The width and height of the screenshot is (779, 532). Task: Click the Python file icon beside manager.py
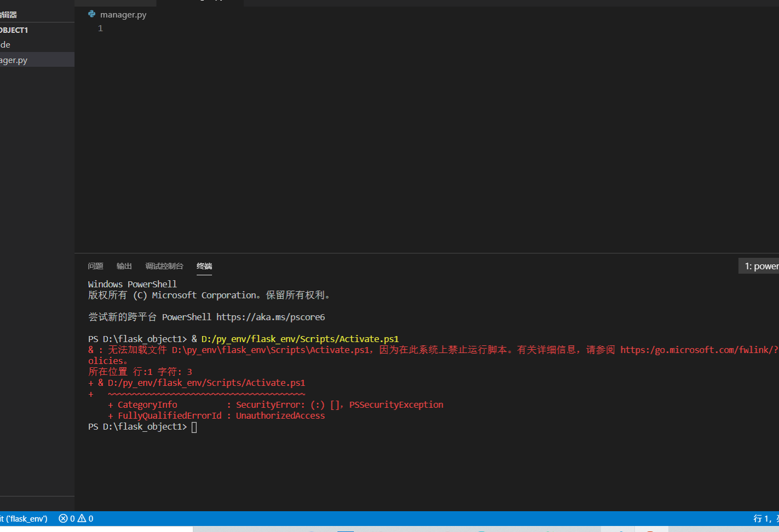tap(92, 14)
